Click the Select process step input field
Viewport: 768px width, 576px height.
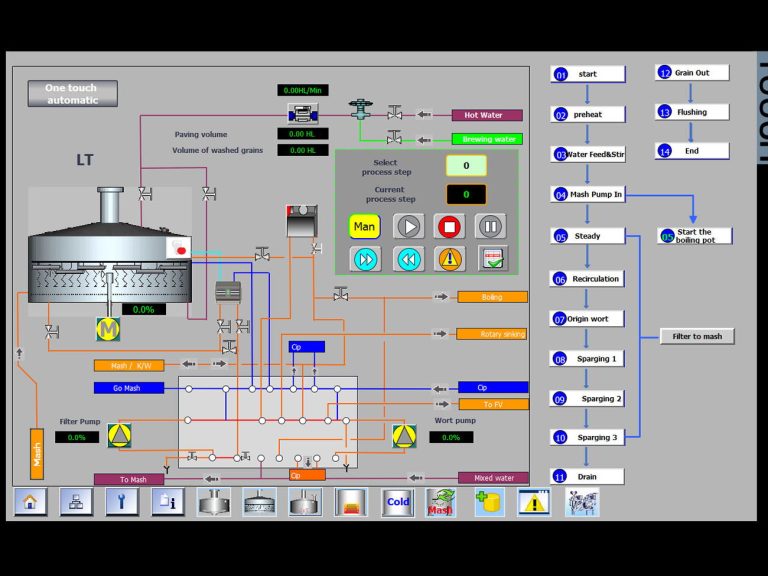pyautogui.click(x=466, y=166)
